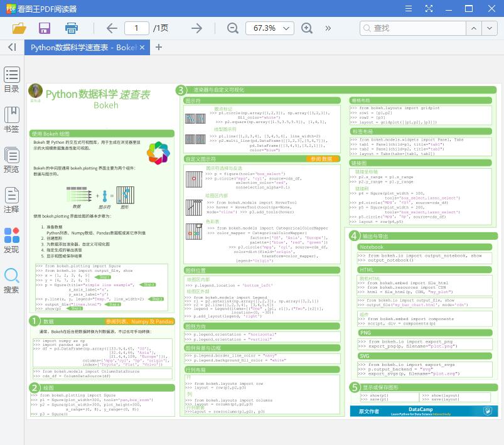The height and width of the screenshot is (445, 504).
Task: Open a PDF file using the folder icon
Action: pyautogui.click(x=19, y=28)
